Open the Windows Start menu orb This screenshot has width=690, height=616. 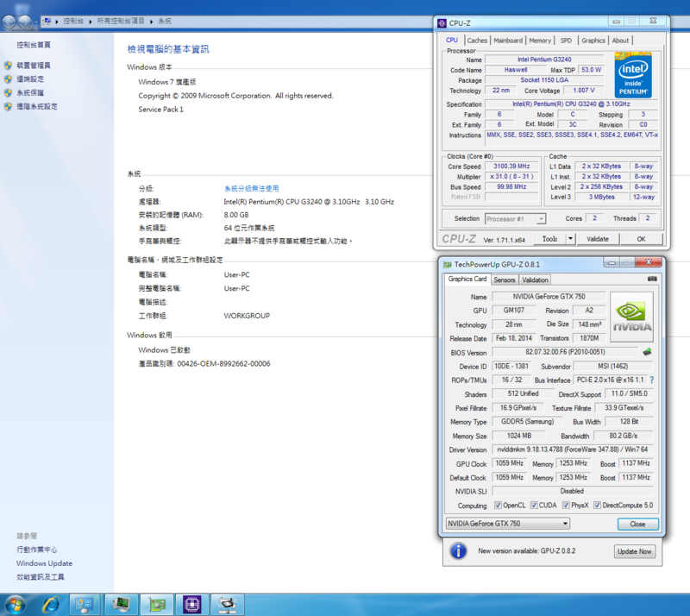coord(15,605)
